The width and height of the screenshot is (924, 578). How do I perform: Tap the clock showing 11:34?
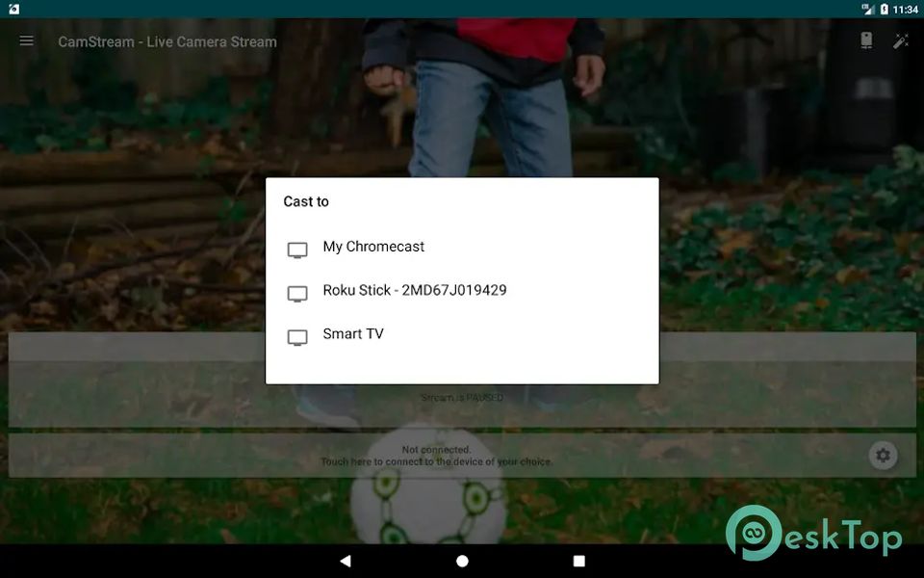point(905,10)
